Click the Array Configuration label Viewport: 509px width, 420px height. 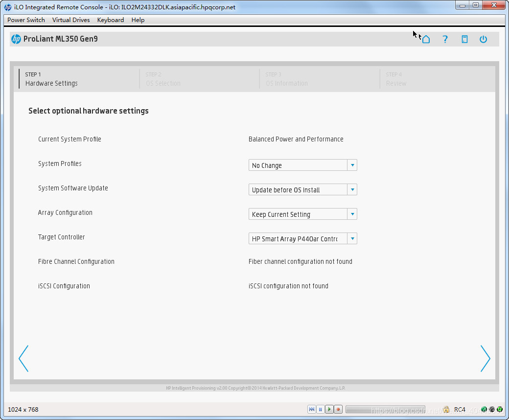65,212
